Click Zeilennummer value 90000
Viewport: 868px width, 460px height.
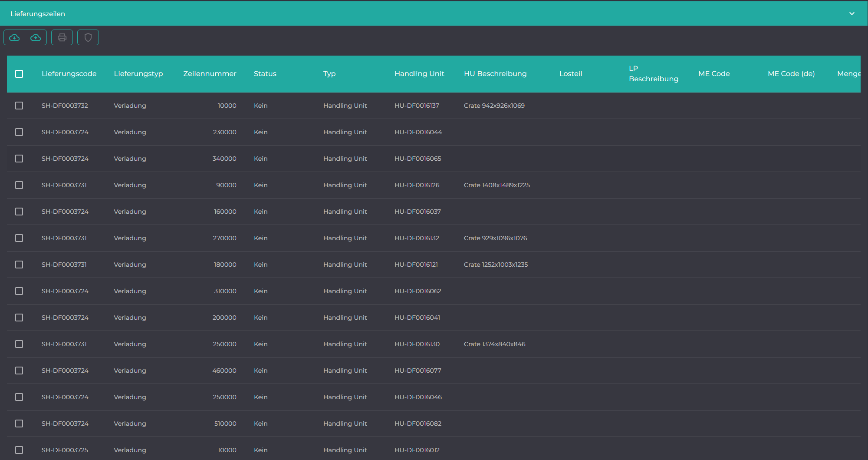coord(226,185)
